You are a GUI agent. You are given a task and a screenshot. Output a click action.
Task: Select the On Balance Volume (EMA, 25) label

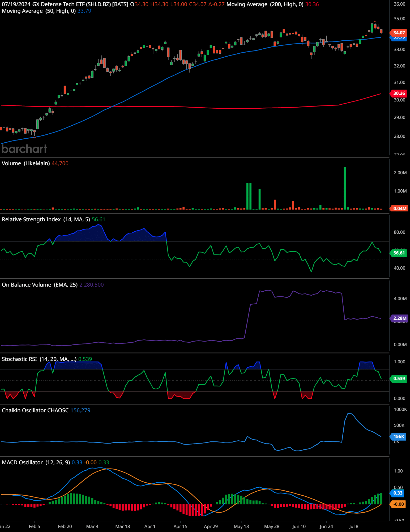coord(40,285)
